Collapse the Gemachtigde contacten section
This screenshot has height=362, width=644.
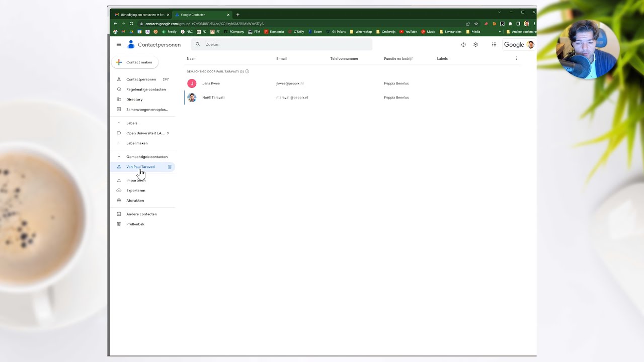[x=119, y=157]
